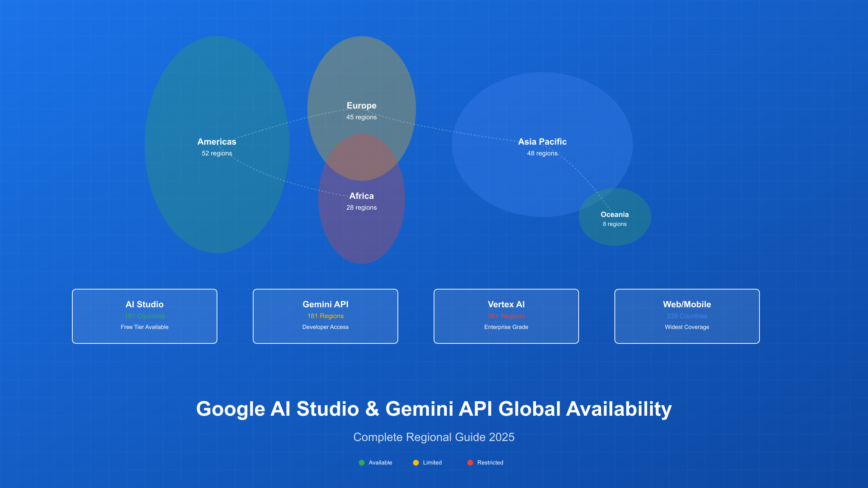This screenshot has height=488, width=868.
Task: Expand the Vertex AI card details
Action: tap(506, 316)
